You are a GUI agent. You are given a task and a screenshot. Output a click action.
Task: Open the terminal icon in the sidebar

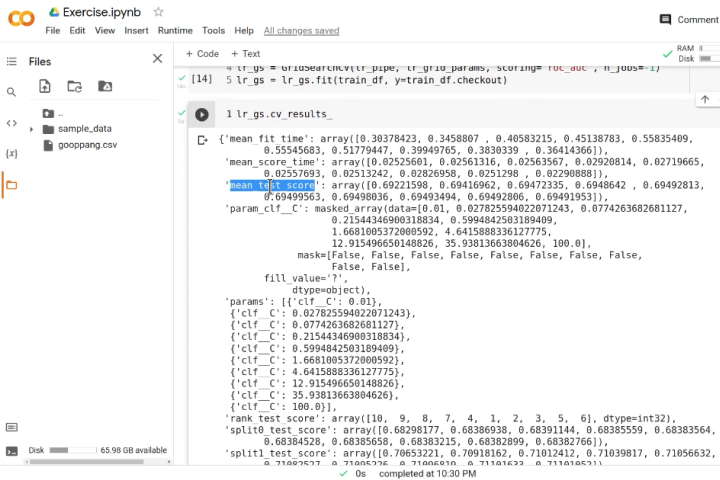click(x=11, y=452)
